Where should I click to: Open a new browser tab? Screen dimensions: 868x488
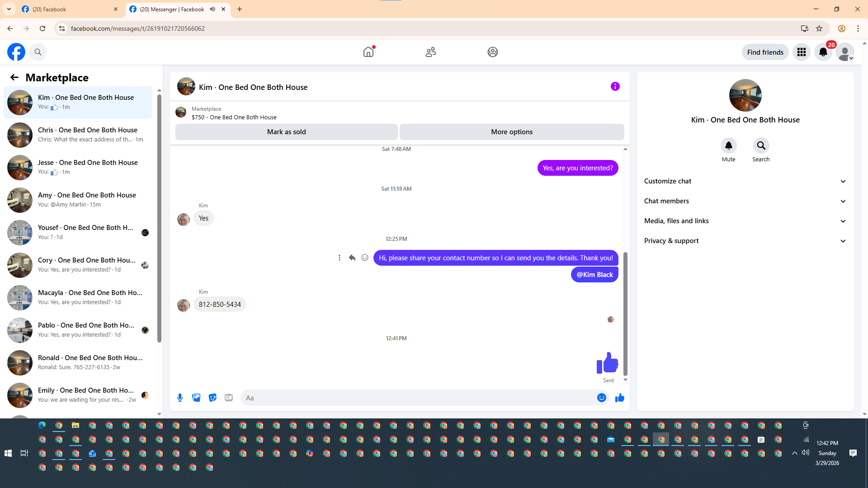point(240,9)
